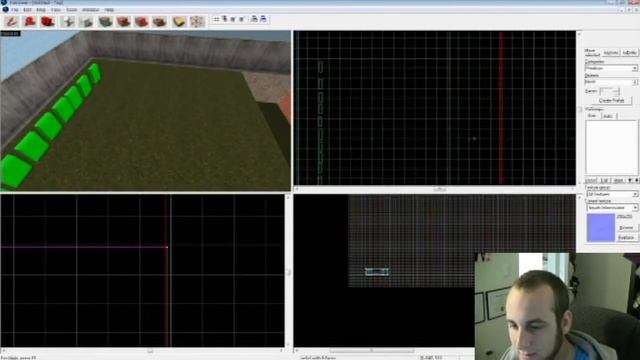The width and height of the screenshot is (640, 360).
Task: Click Apply current texture tool
Action: 123,21
